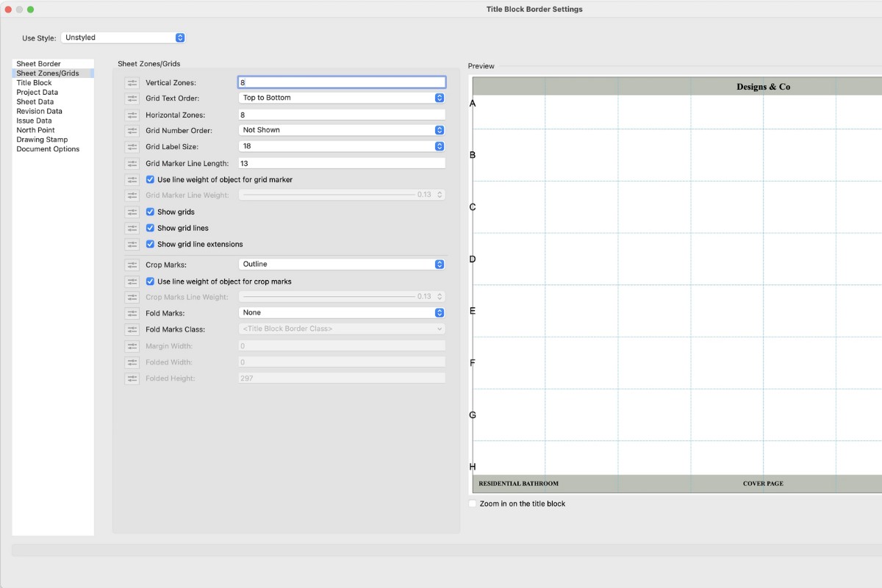Viewport: 882px width, 588px height.
Task: Click the style edit icon beside Horizontal Zones
Action: click(132, 115)
